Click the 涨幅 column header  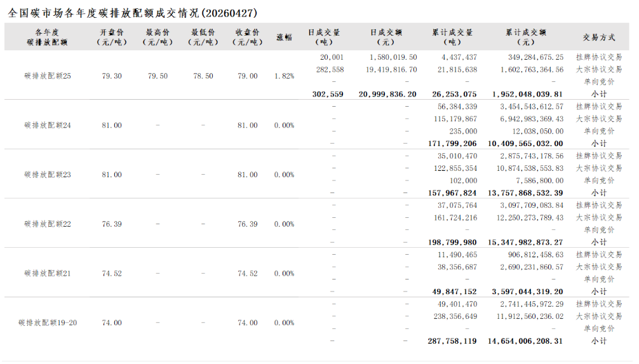point(284,37)
